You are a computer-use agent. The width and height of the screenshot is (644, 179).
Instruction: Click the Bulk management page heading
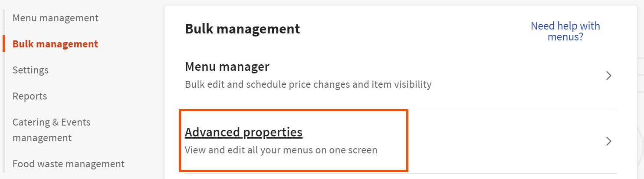coord(242,29)
